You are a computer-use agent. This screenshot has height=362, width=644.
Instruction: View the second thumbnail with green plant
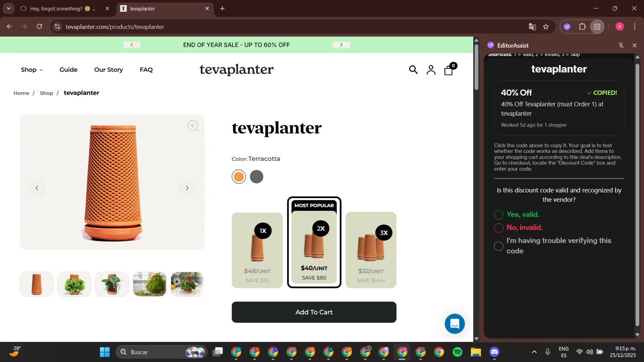click(74, 284)
